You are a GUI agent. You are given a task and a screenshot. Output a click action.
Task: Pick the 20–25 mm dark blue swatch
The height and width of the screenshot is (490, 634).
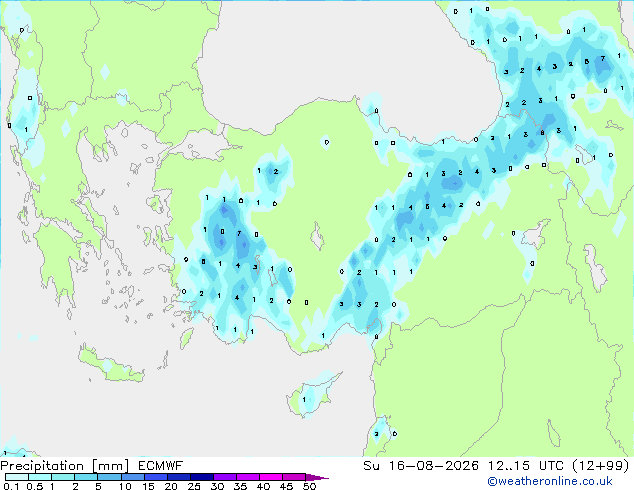178,477
